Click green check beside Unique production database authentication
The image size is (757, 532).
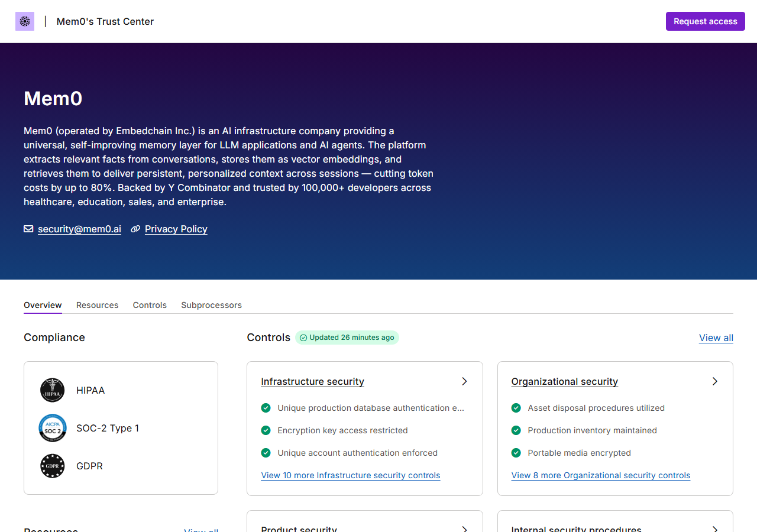point(266,408)
